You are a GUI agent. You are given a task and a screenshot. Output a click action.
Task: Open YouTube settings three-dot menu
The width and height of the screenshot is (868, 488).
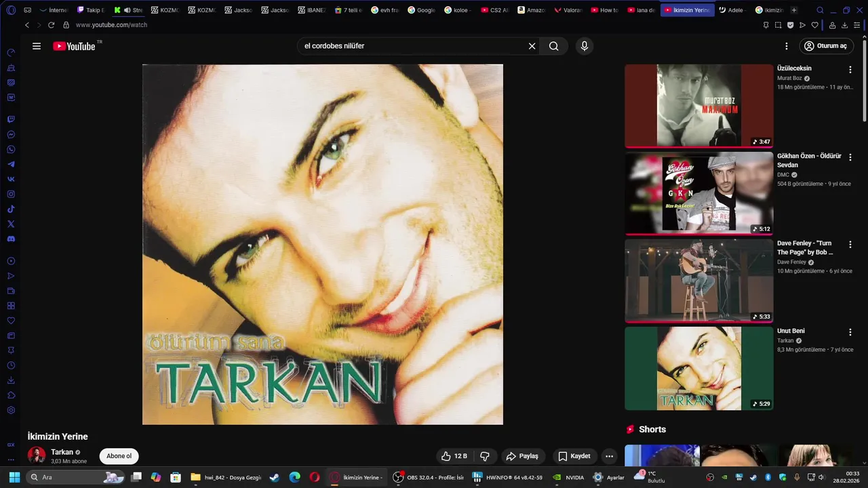tap(787, 46)
